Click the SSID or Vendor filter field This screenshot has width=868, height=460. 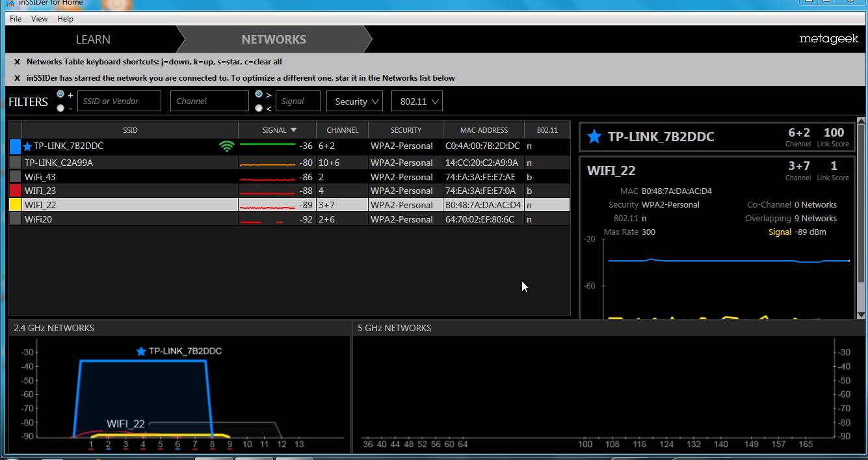point(119,101)
